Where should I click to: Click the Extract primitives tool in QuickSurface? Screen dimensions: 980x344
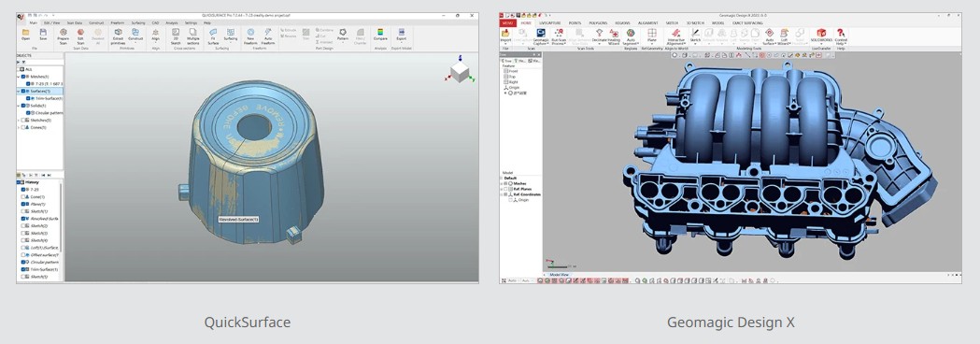coord(118,36)
